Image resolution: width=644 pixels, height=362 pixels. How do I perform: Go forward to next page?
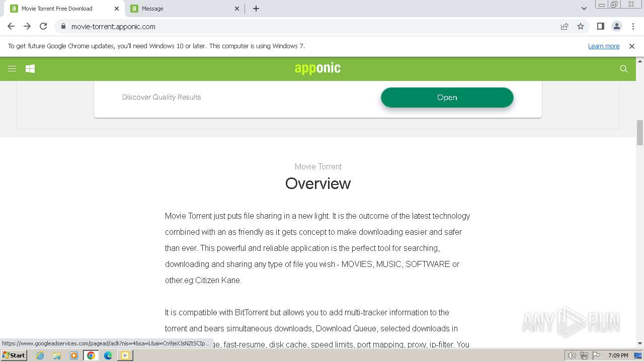[x=27, y=26]
